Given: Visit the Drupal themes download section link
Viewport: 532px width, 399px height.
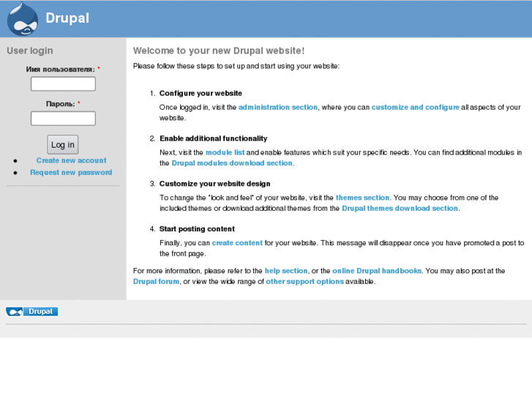Looking at the screenshot, I should 400,208.
